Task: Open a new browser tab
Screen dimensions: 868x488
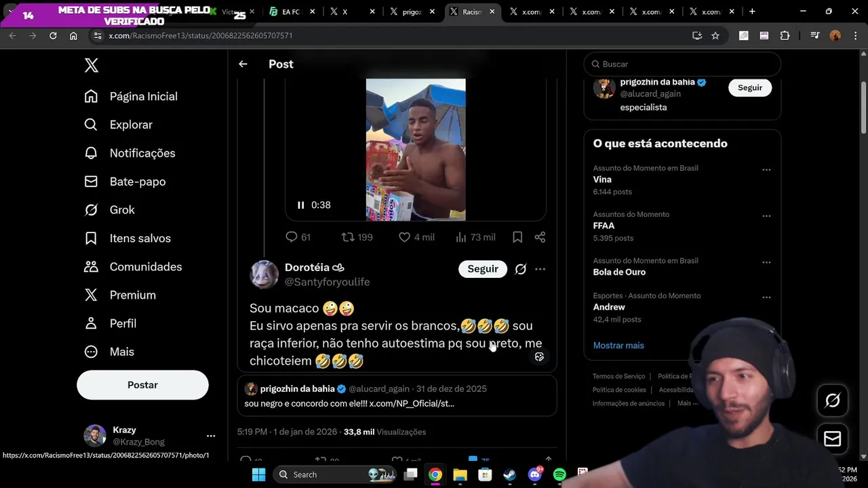Action: (x=752, y=12)
